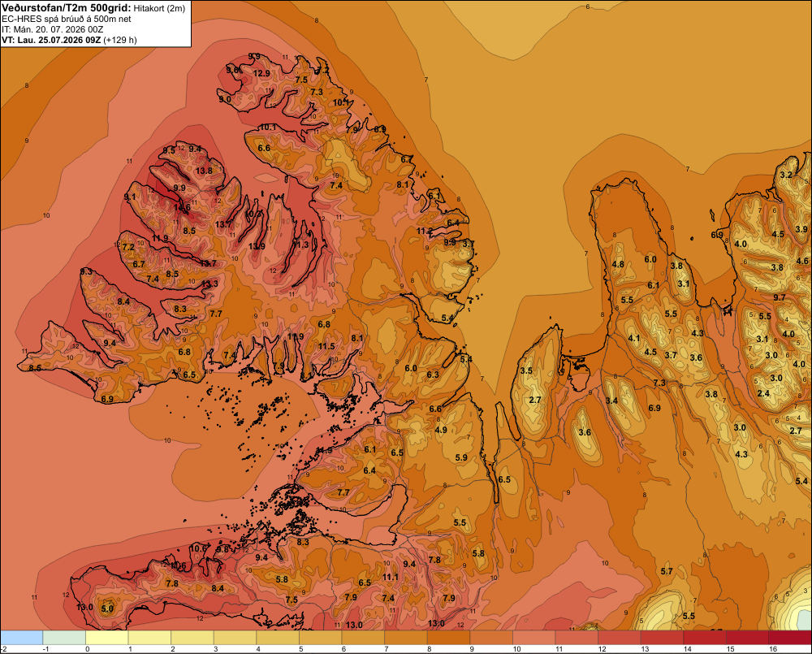Click the legend scale label '-2'
Image resolution: width=812 pixels, height=654 pixels.
[3, 649]
